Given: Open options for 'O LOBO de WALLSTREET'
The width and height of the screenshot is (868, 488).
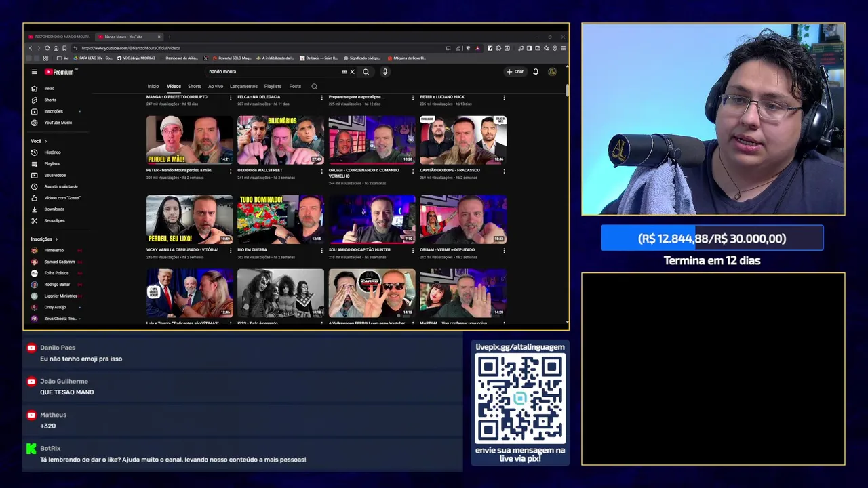Looking at the screenshot, I should coord(321,171).
